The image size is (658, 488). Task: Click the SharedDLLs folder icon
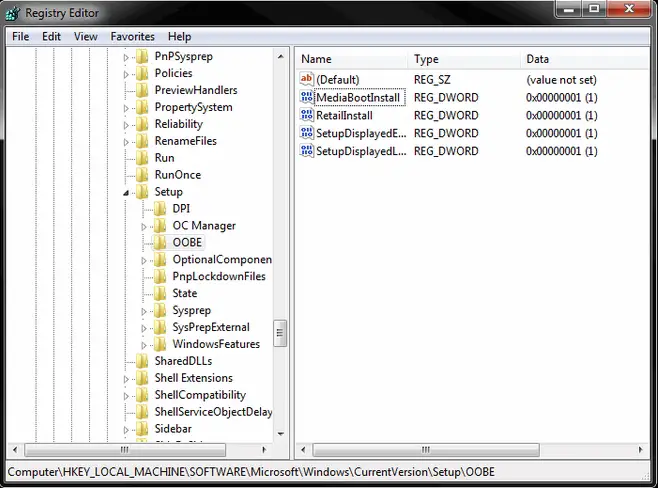click(x=143, y=361)
